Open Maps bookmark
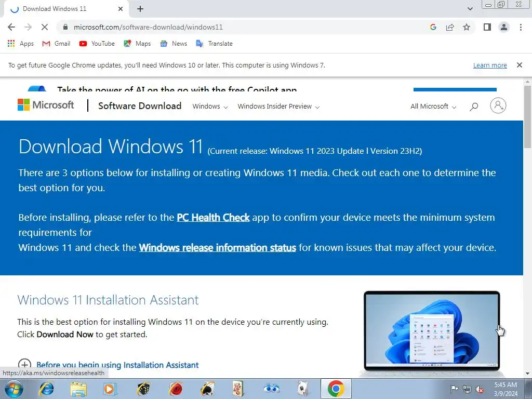Viewport: 532px width, 399px height. 137,44
